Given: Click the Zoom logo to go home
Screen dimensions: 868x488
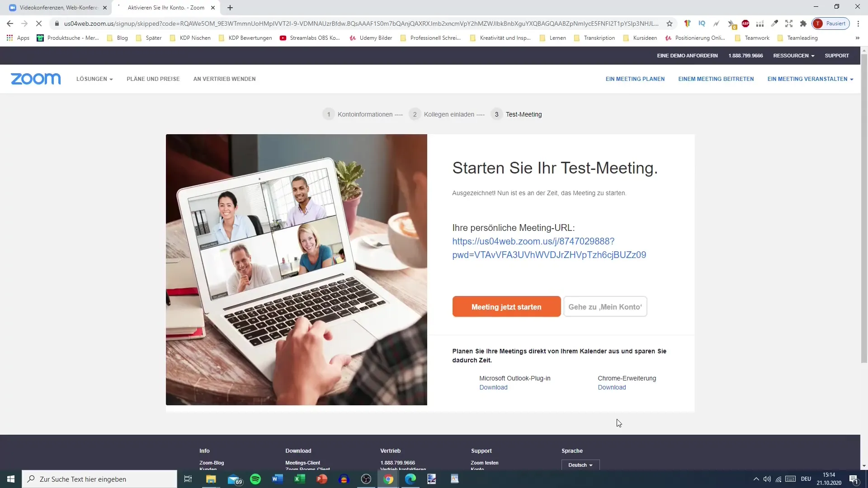Looking at the screenshot, I should point(36,78).
